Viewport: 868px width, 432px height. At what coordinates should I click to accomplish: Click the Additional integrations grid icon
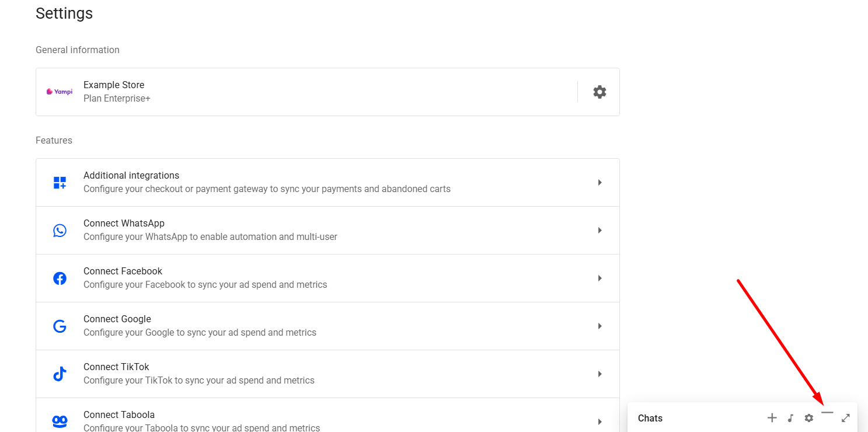point(60,183)
